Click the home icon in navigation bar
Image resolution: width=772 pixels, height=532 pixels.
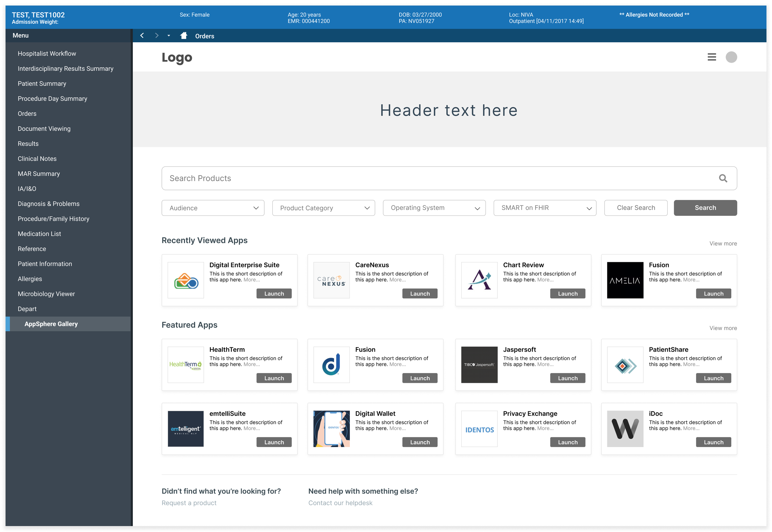pyautogui.click(x=184, y=36)
